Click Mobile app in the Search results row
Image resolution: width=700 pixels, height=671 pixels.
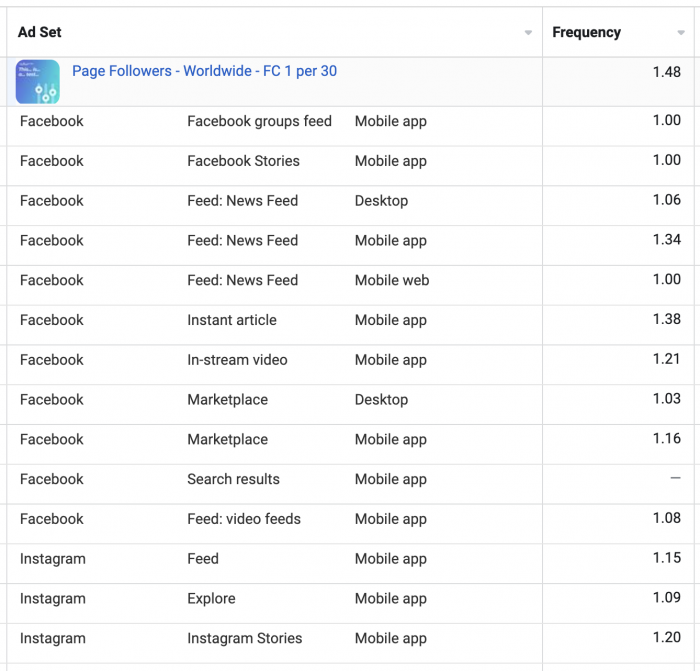pyautogui.click(x=391, y=479)
